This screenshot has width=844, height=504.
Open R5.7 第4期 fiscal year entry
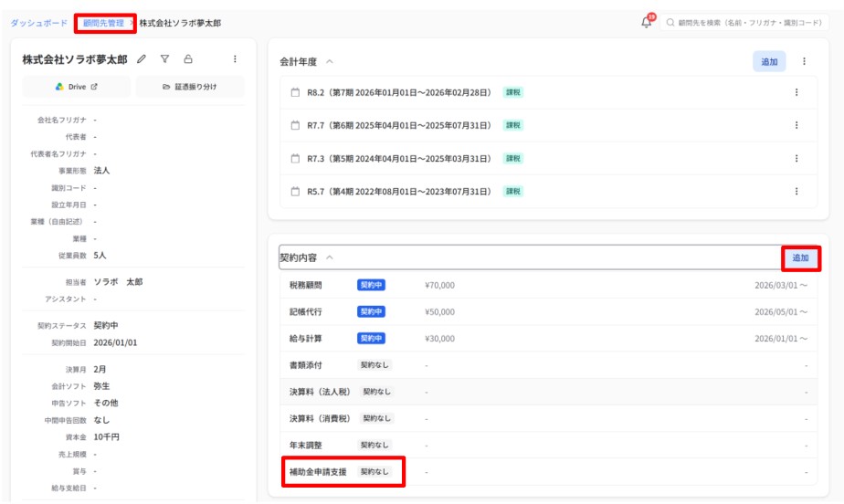(399, 192)
